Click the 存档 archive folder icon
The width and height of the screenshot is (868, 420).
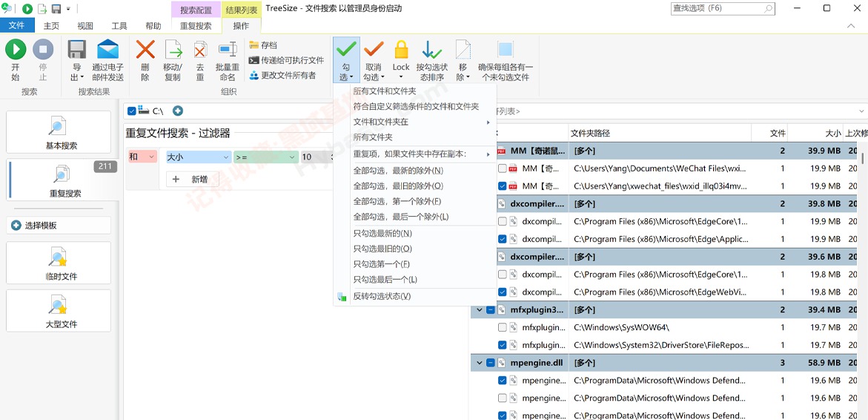[x=254, y=45]
